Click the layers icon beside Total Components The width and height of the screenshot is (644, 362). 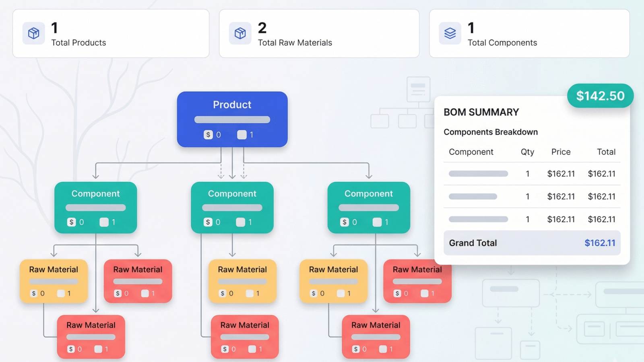[450, 33]
